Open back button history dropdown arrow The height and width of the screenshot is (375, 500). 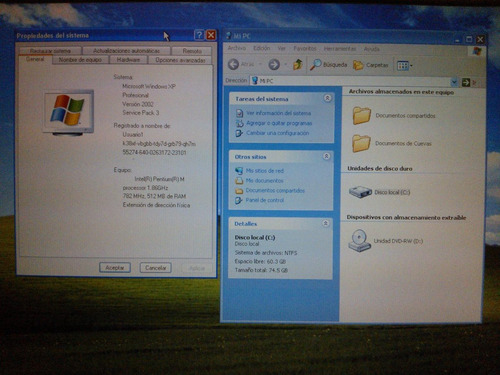(260, 64)
